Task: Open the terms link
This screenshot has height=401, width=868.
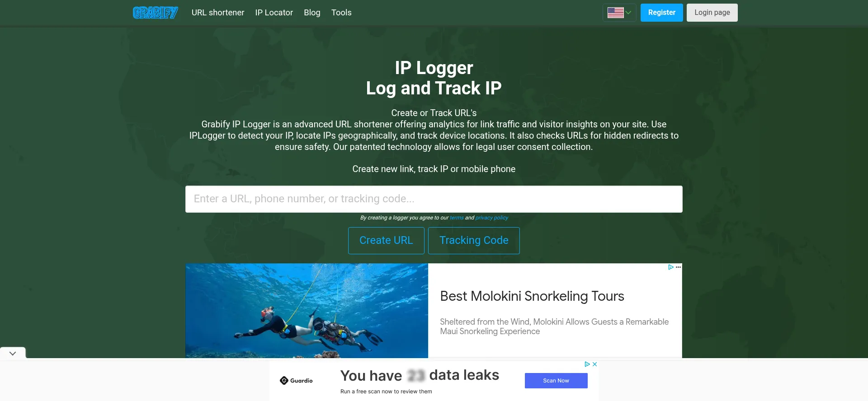Action: click(x=457, y=218)
